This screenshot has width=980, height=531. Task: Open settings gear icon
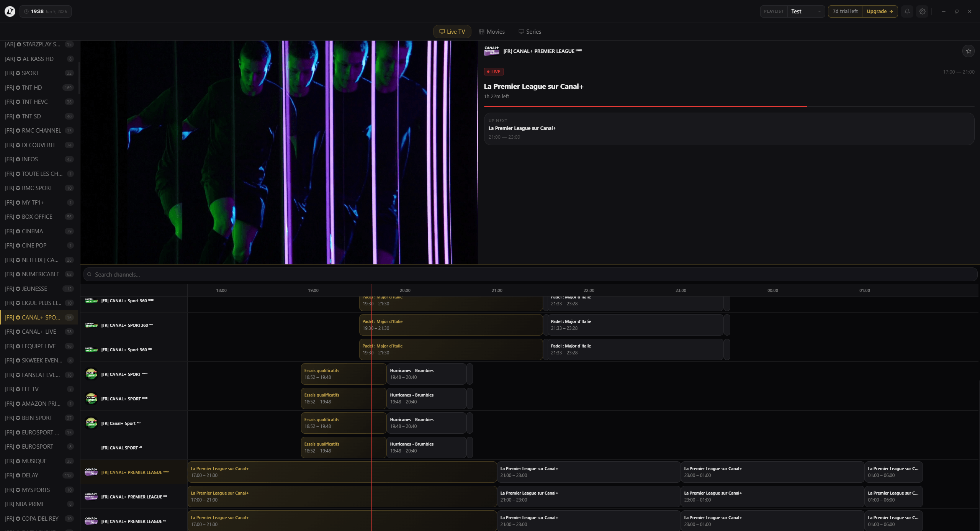[922, 11]
